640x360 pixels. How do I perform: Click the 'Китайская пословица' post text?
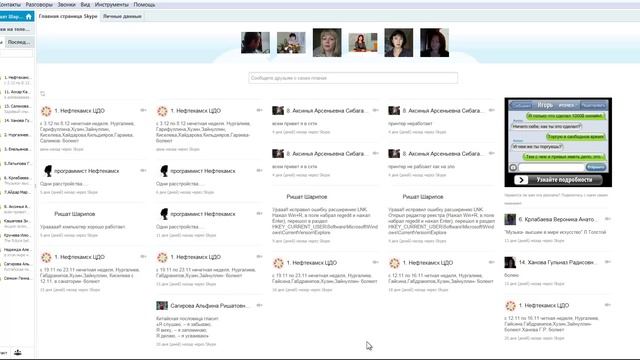click(187, 327)
